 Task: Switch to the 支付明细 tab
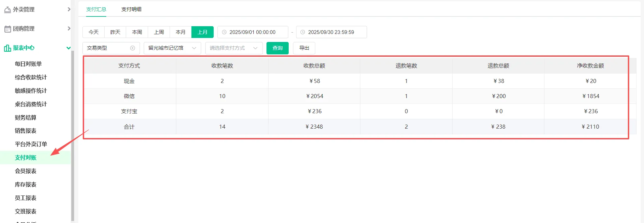click(x=131, y=9)
